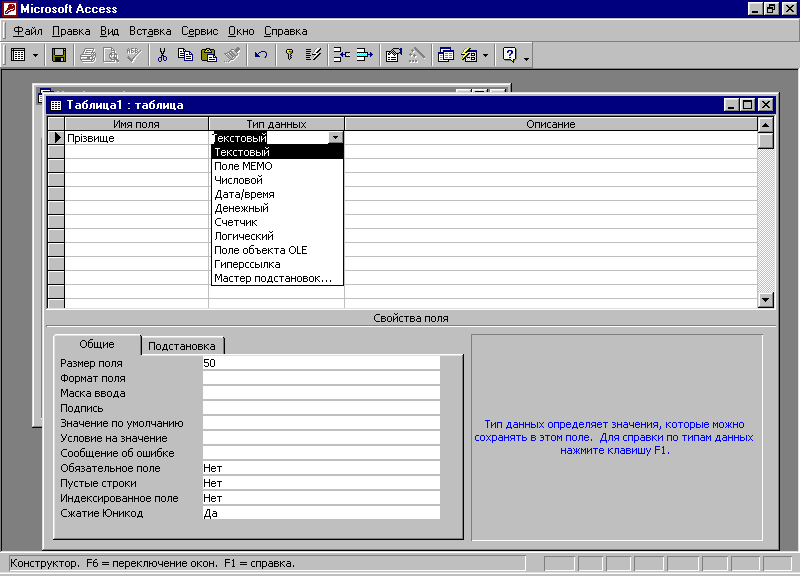The width and height of the screenshot is (800, 576).
Task: Open the Правка menu
Action: tap(71, 31)
